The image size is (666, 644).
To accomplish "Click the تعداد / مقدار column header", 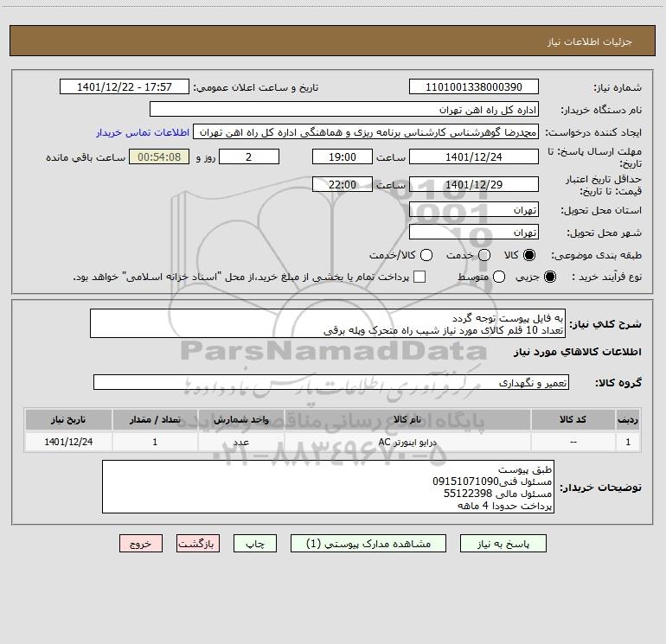I will (155, 420).
